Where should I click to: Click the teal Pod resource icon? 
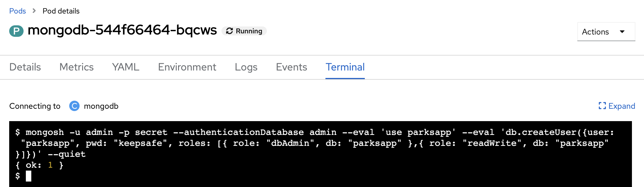pos(16,31)
